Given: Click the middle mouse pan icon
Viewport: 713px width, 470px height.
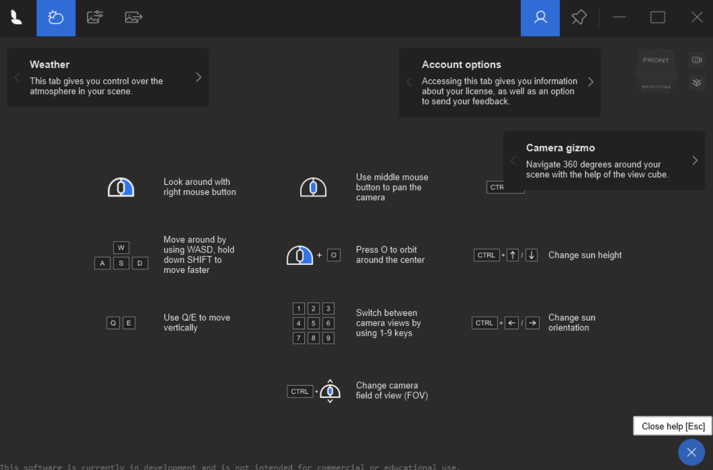Looking at the screenshot, I should pyautogui.click(x=313, y=187).
